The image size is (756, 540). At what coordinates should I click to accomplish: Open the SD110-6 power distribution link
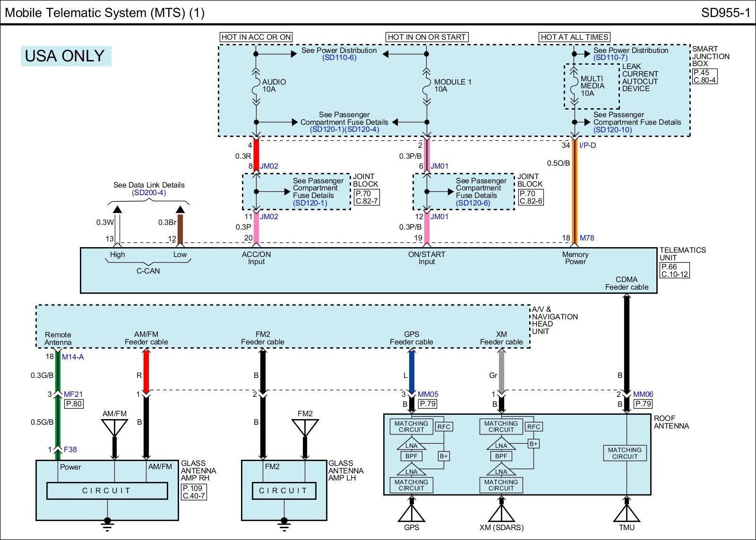pos(339,58)
